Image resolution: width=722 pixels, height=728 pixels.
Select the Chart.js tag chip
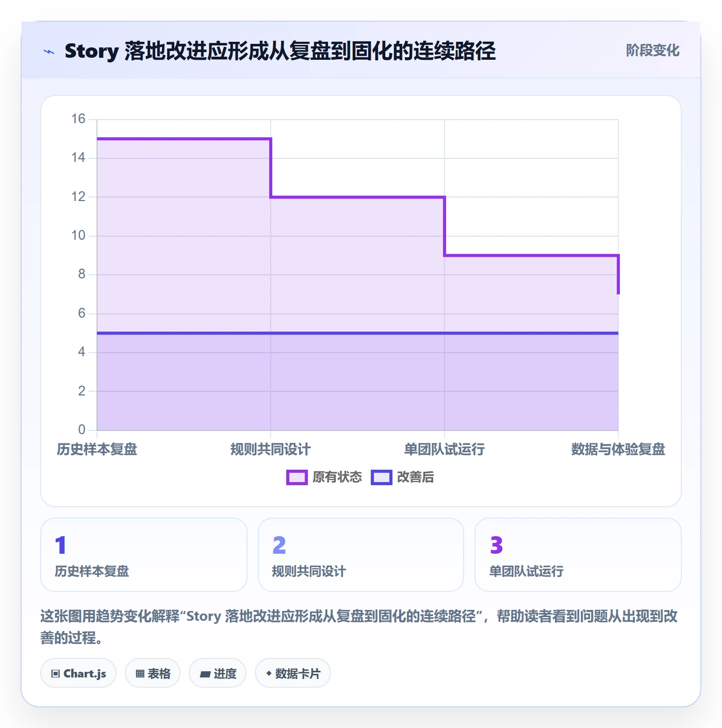tap(78, 673)
